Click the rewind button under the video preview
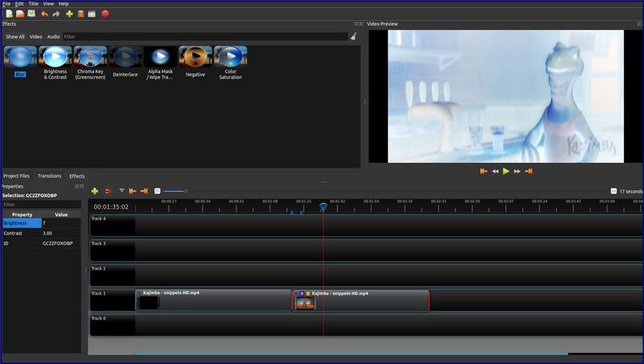The image size is (644, 364). pyautogui.click(x=495, y=172)
